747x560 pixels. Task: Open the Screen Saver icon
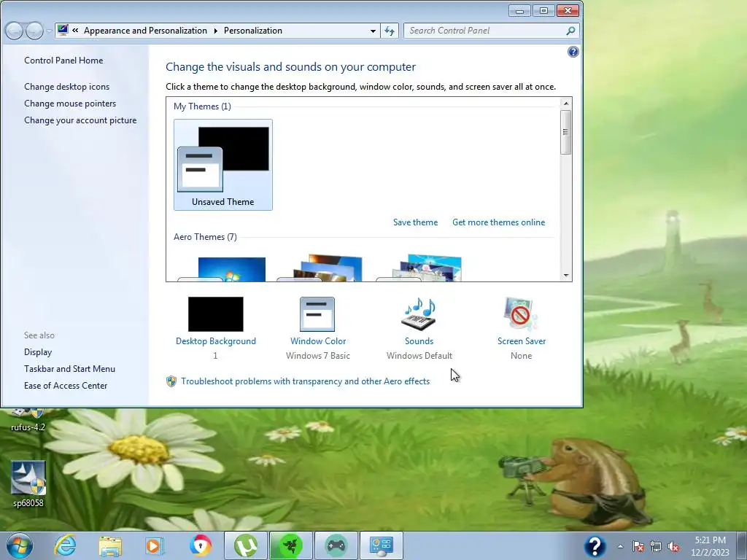pos(521,314)
